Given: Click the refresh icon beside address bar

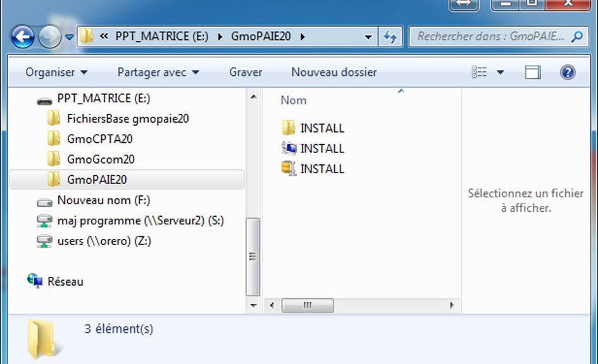Looking at the screenshot, I should click(390, 37).
